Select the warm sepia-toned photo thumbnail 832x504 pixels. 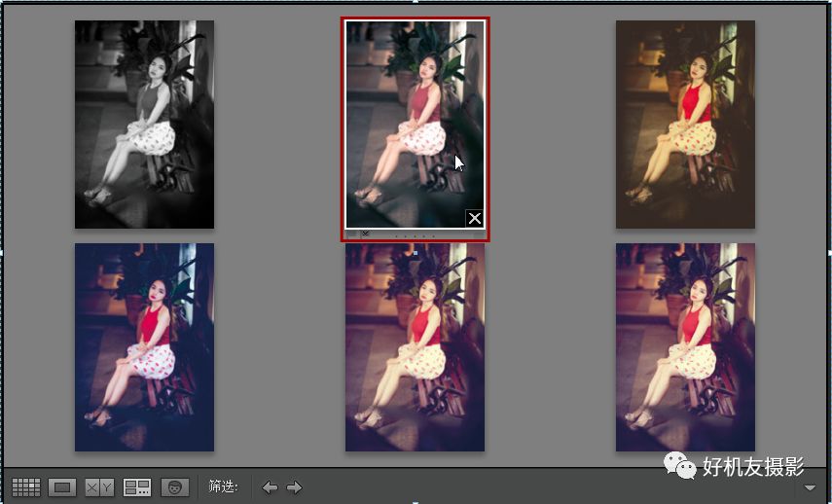685,125
